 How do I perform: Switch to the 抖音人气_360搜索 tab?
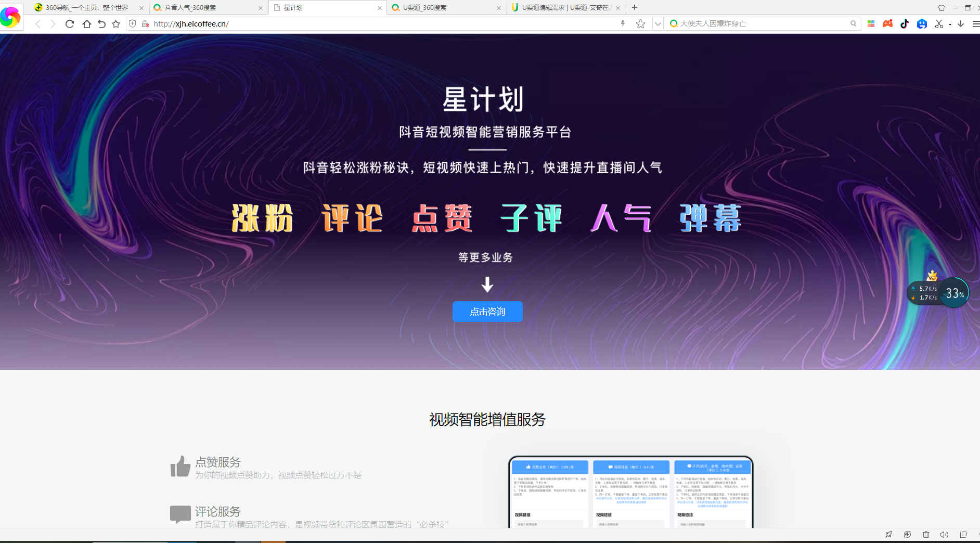208,8
